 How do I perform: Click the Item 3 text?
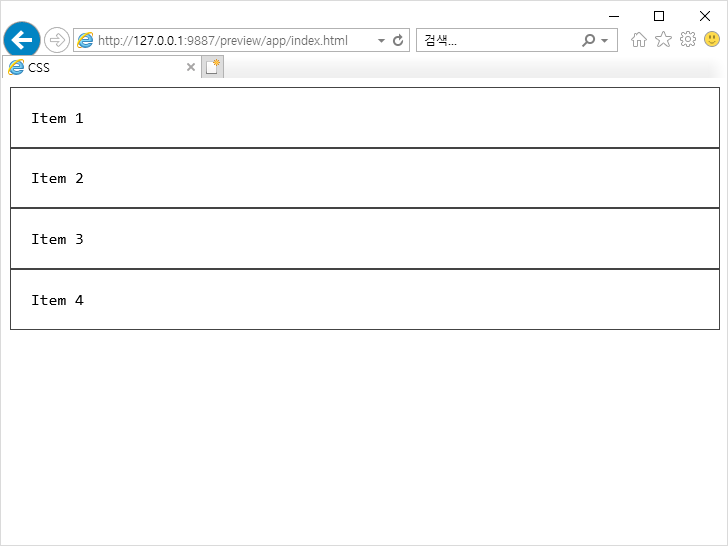[57, 239]
